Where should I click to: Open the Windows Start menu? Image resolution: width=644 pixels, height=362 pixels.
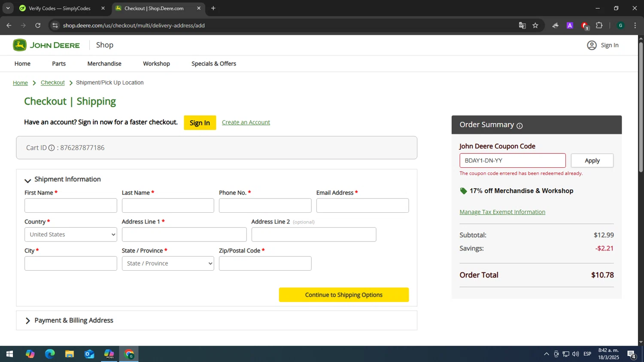(9, 354)
